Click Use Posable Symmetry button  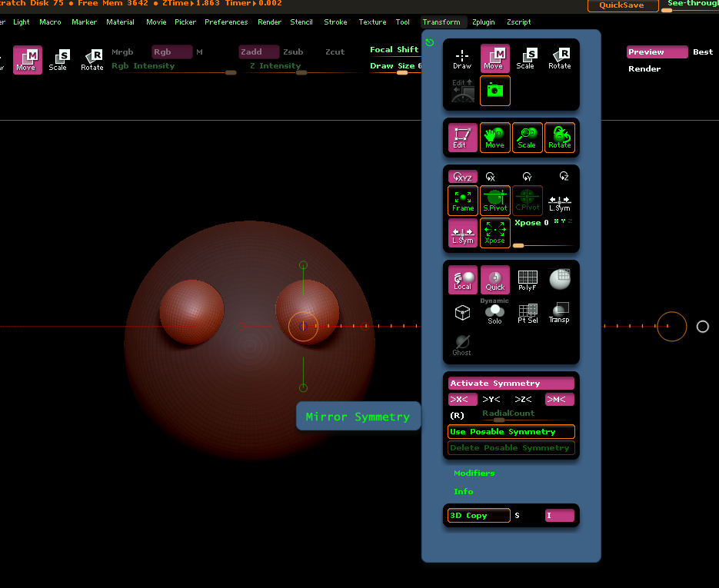click(511, 432)
